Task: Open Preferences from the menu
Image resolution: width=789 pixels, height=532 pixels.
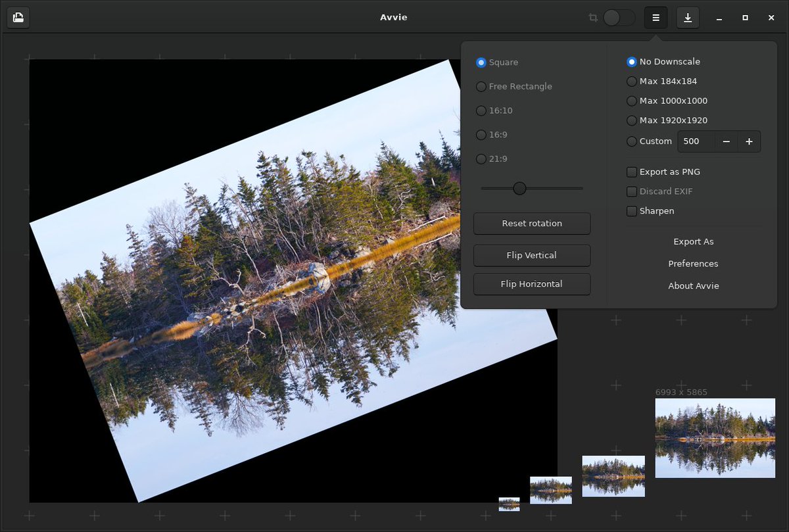Action: tap(694, 264)
